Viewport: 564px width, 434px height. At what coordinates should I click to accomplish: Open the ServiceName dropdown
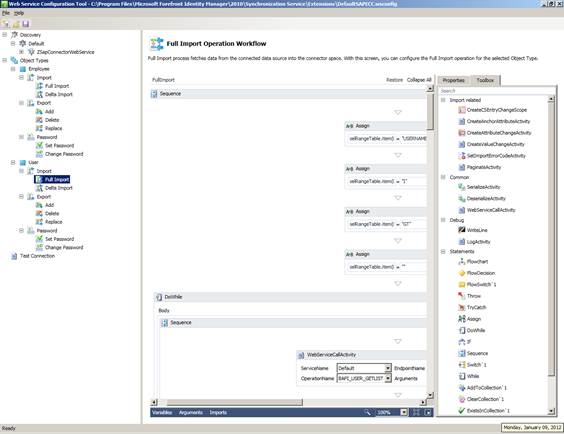pos(388,368)
